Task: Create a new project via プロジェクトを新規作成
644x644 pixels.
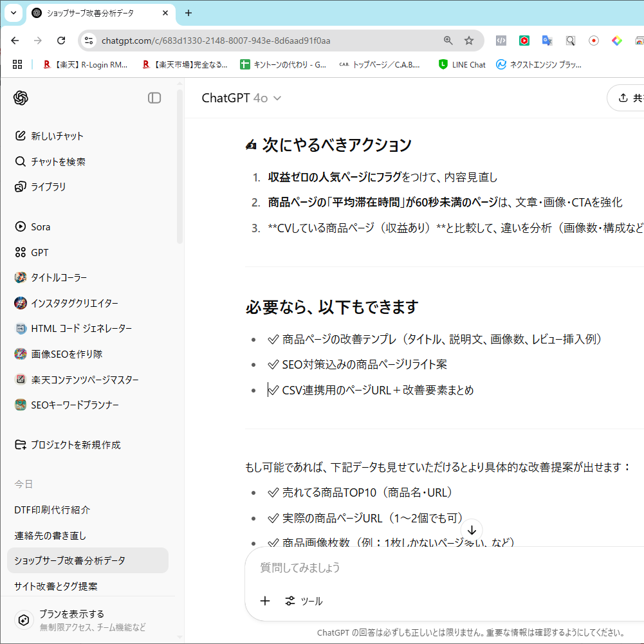Action: (68, 445)
